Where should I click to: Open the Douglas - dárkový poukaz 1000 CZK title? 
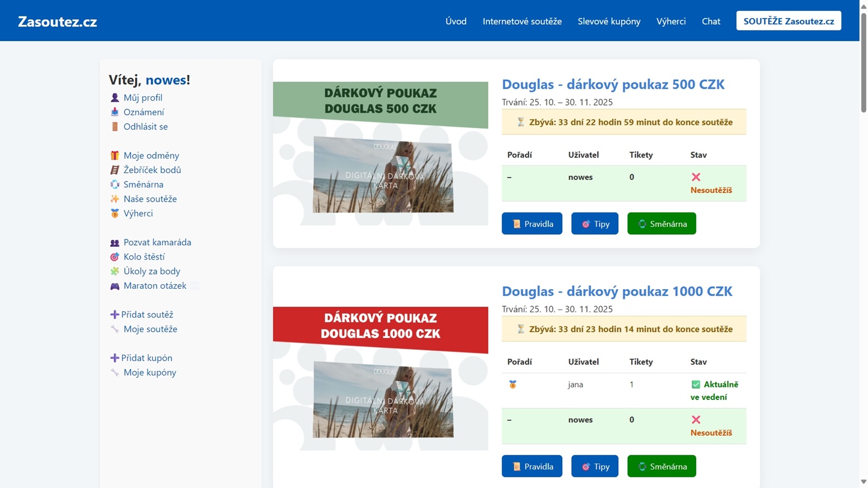(x=617, y=291)
